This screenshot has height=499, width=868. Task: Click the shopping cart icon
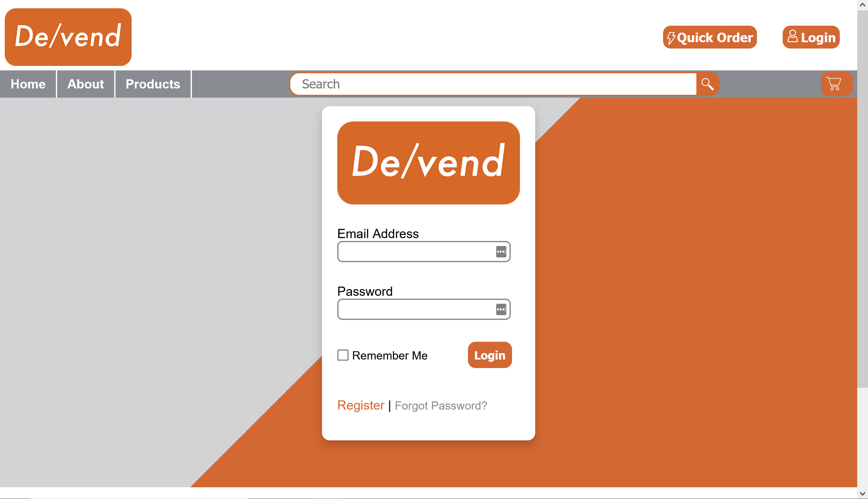pos(834,83)
